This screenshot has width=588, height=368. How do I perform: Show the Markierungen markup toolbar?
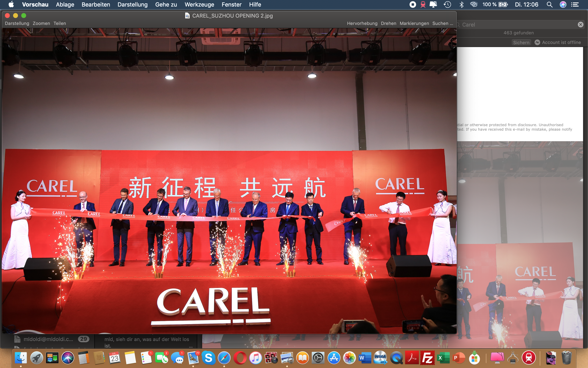tap(414, 23)
